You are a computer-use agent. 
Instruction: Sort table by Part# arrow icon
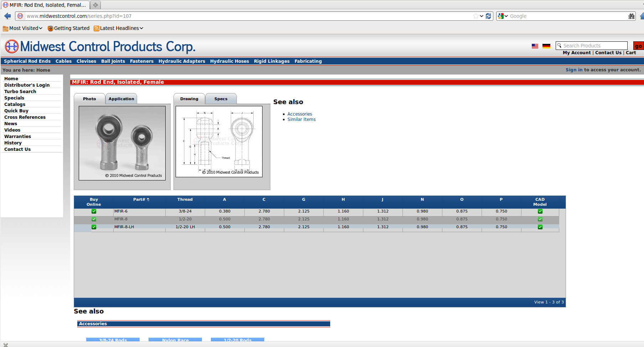tap(148, 199)
